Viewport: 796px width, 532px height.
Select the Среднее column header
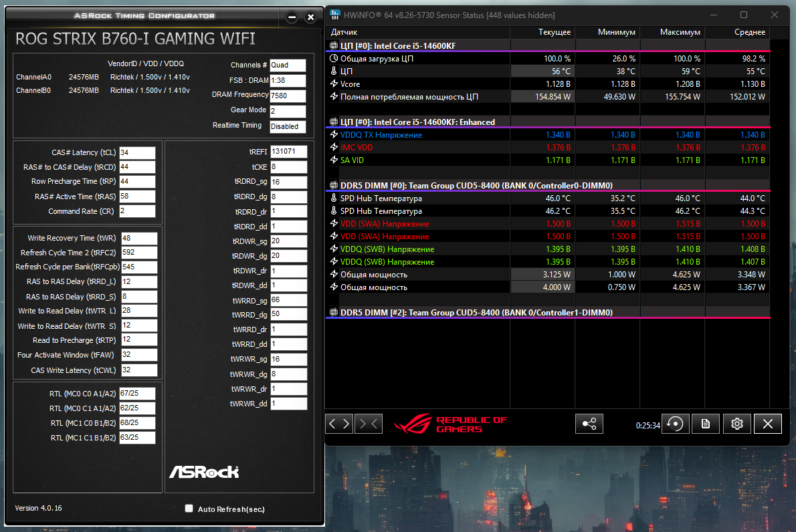click(x=737, y=32)
